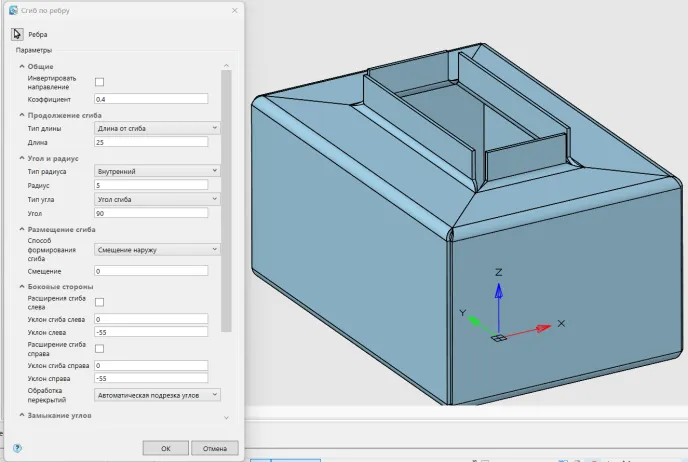Enable the Инвертировать направление checkbox

point(99,82)
